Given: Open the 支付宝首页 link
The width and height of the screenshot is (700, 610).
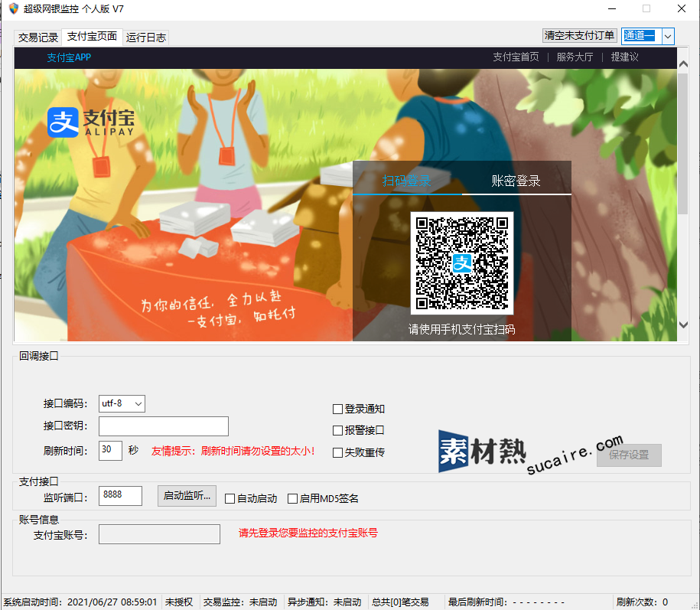Looking at the screenshot, I should tap(516, 57).
